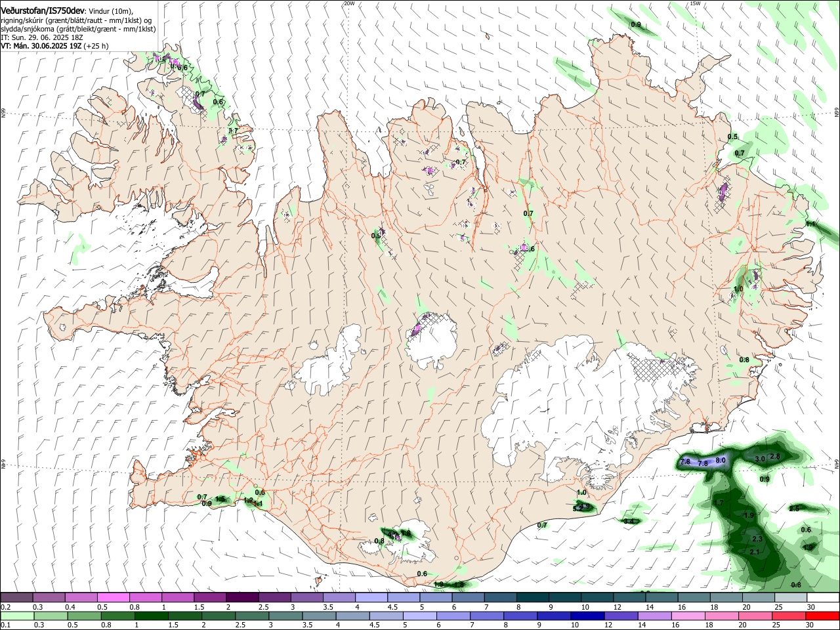Click the 0.1 legend value

(x=6, y=625)
